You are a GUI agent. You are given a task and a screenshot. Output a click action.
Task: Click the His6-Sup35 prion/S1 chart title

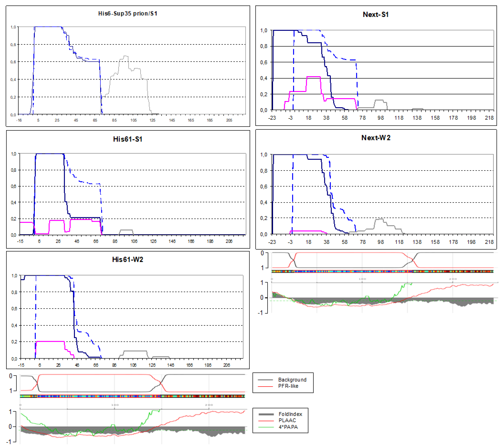127,13
